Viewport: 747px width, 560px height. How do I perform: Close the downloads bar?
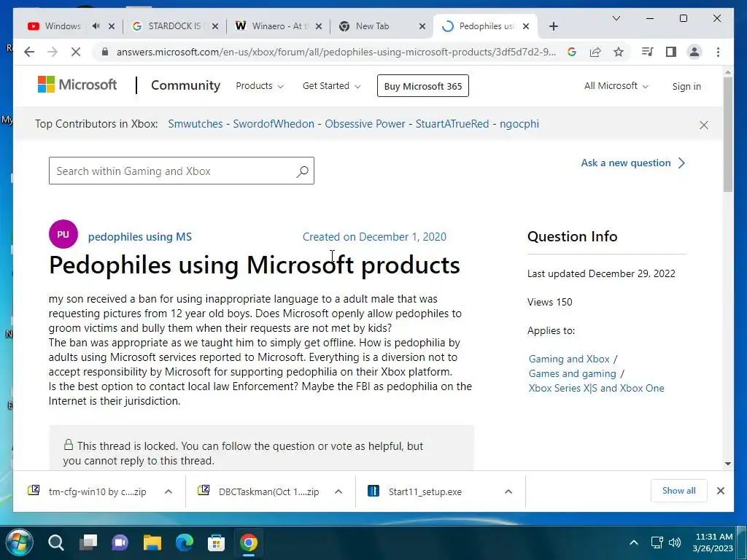point(720,491)
